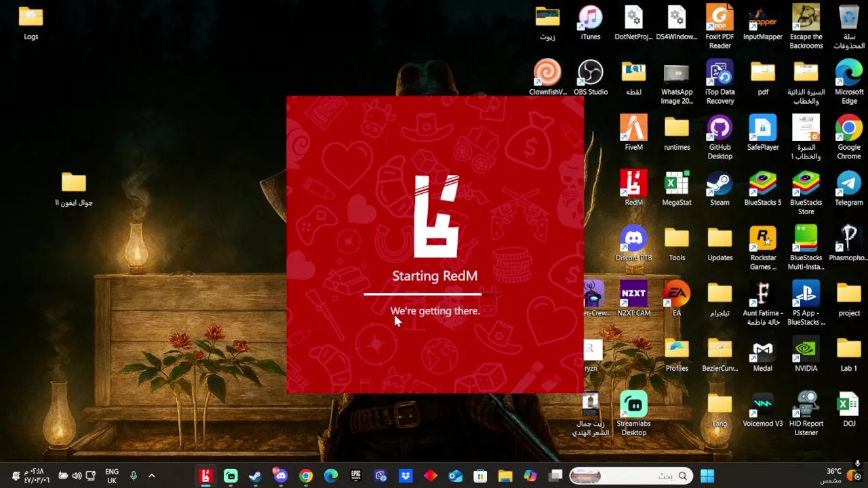Open the Steam desktop shortcut
The width and height of the screenshot is (868, 488).
coord(719,188)
